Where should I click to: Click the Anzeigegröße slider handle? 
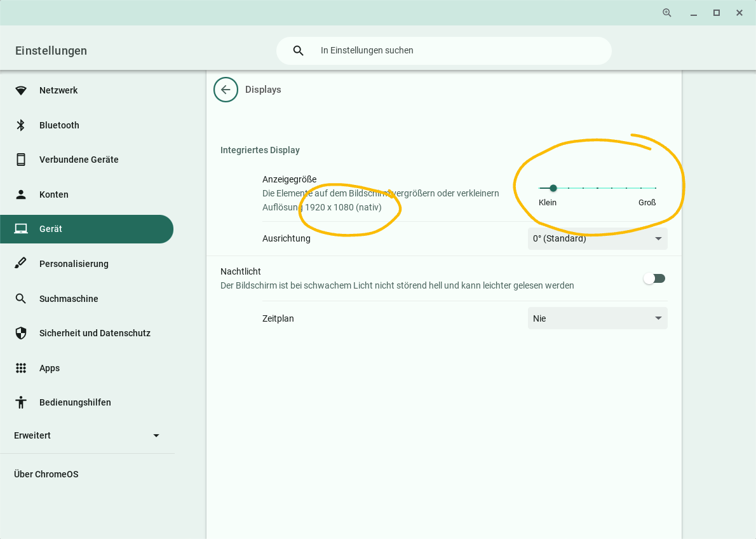pos(553,188)
